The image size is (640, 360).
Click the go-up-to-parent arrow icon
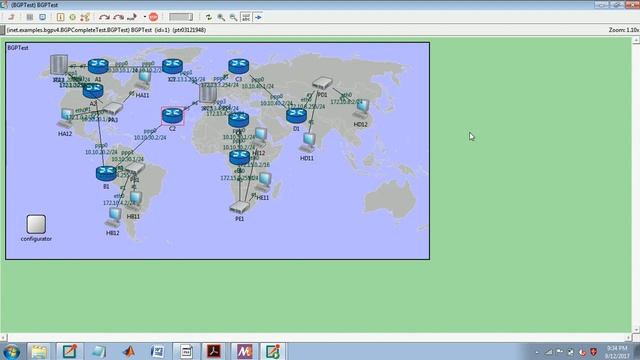[x=11, y=17]
